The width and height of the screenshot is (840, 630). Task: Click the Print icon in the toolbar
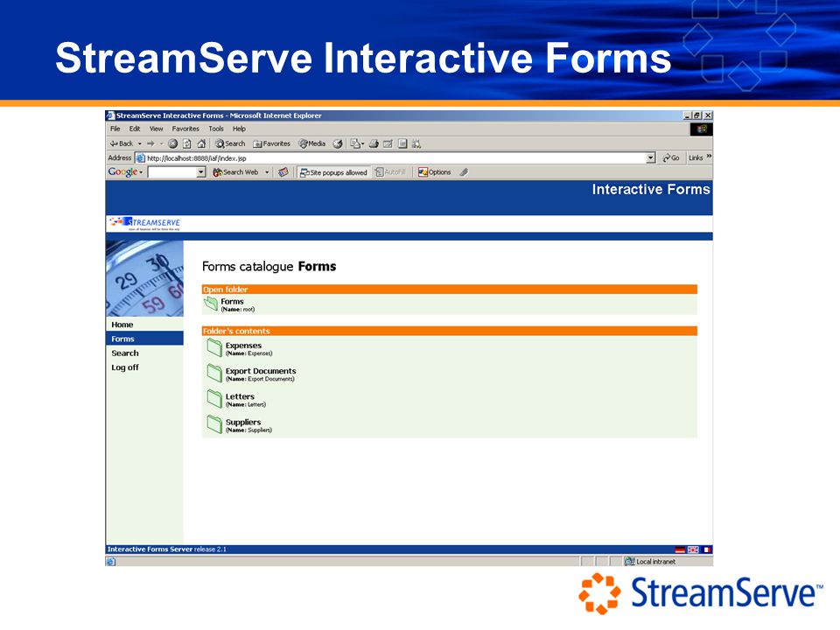point(374,143)
